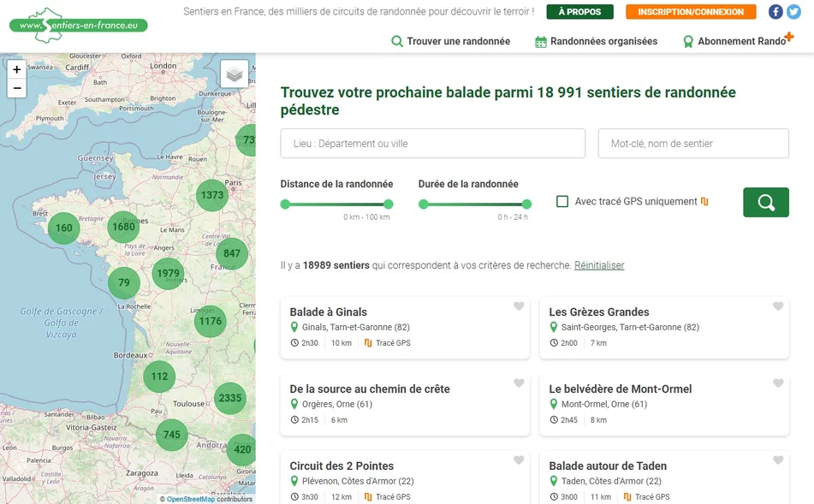Enable 'Avec tracé GPS uniquement' checkbox
The height and width of the screenshot is (504, 814).
point(562,202)
